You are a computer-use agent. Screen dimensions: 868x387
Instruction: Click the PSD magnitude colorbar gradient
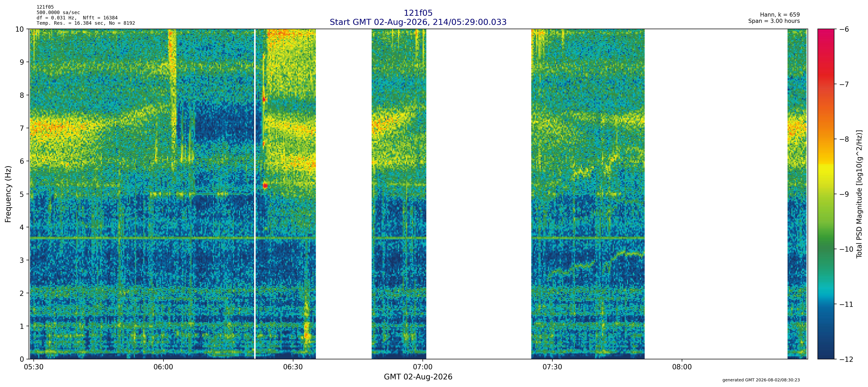tap(826, 194)
